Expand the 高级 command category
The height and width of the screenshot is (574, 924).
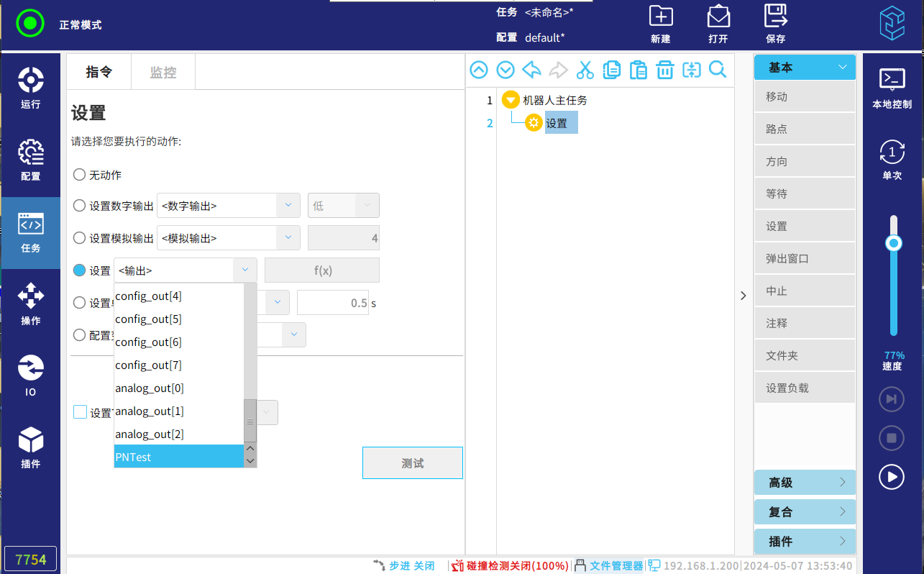tap(804, 483)
